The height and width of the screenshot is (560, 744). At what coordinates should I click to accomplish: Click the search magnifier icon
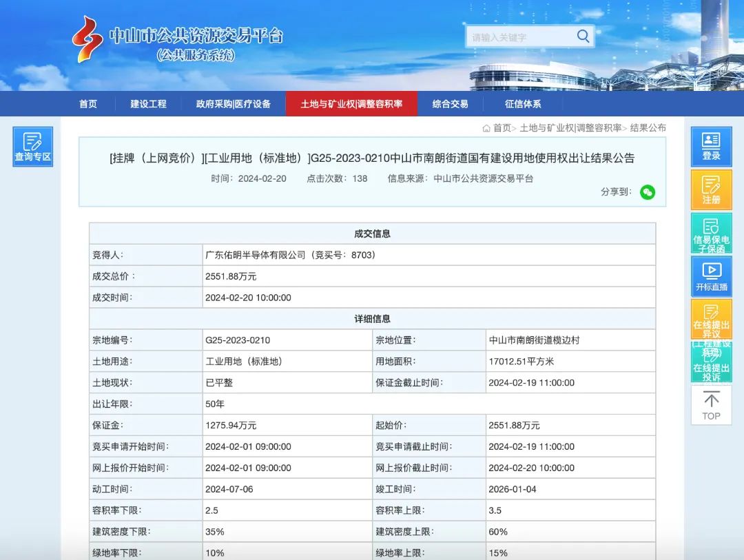583,36
